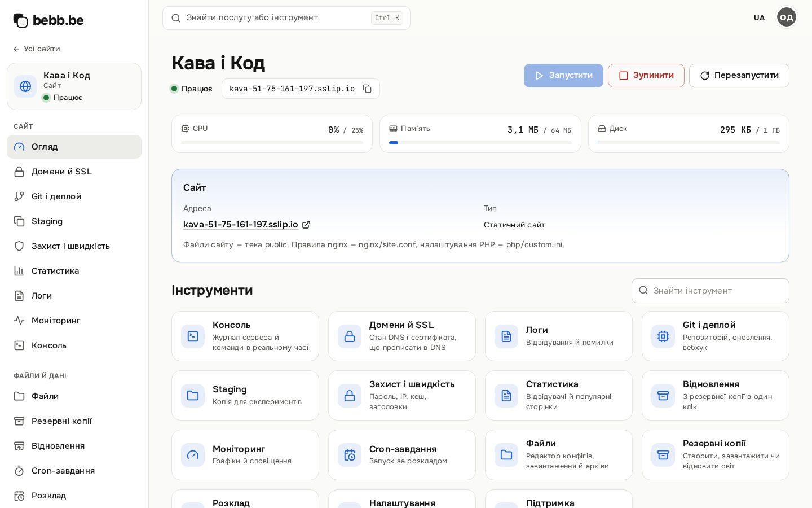Screen dimensions: 812x508
Task: Click the Файли сайту — тека public description text
Action: click(373, 244)
